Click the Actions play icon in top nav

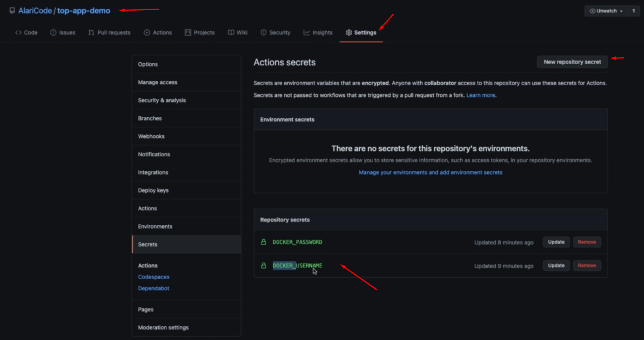pyautogui.click(x=147, y=33)
